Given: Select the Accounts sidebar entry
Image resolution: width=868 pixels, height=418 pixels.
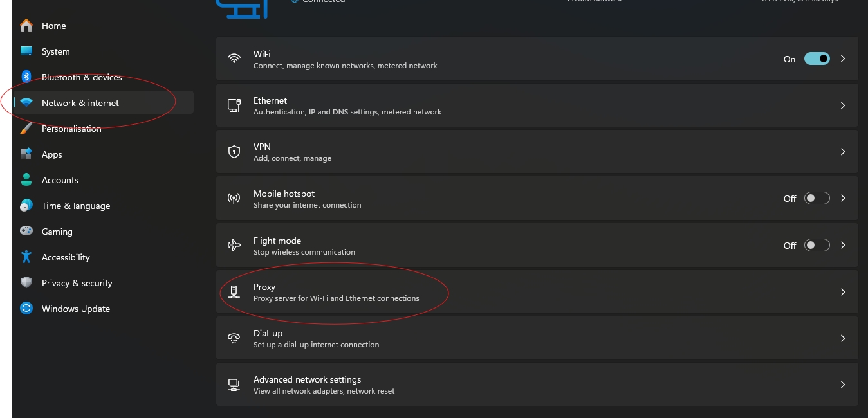Looking at the screenshot, I should [x=60, y=180].
